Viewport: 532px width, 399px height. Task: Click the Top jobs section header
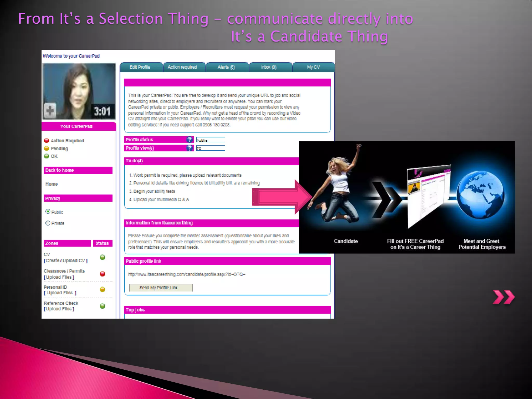(227, 310)
